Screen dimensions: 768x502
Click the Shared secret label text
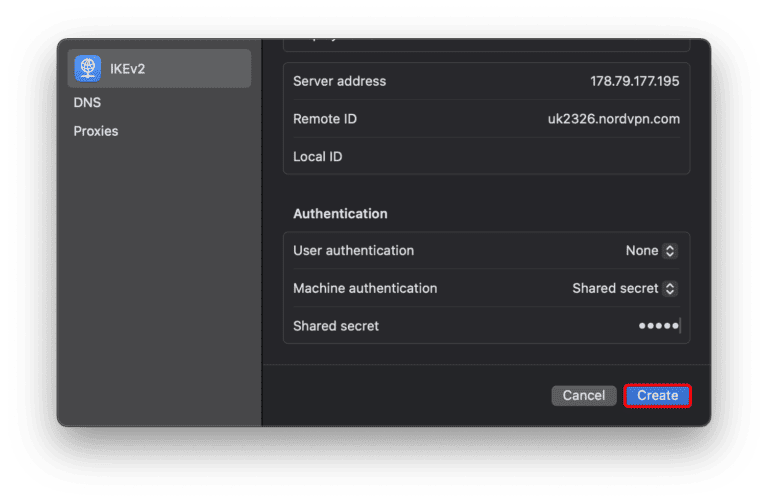point(336,326)
